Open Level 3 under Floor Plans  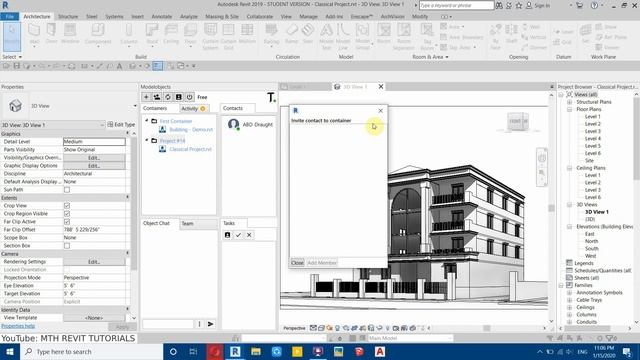click(593, 131)
